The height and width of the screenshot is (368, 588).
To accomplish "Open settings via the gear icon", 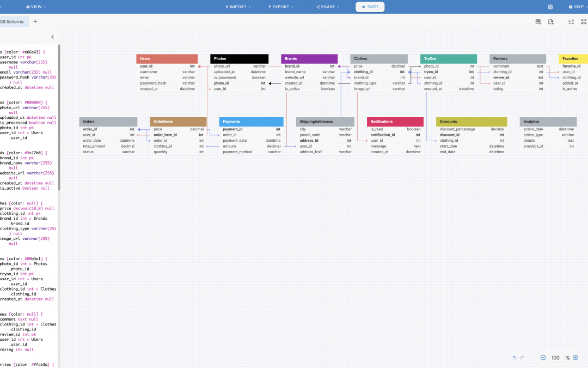I will pyautogui.click(x=550, y=7).
